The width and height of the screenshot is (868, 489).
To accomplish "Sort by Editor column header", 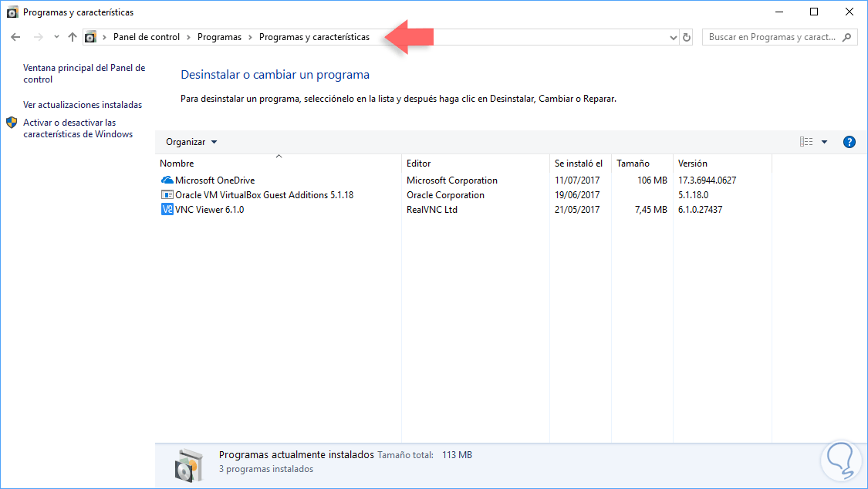I will pyautogui.click(x=475, y=164).
